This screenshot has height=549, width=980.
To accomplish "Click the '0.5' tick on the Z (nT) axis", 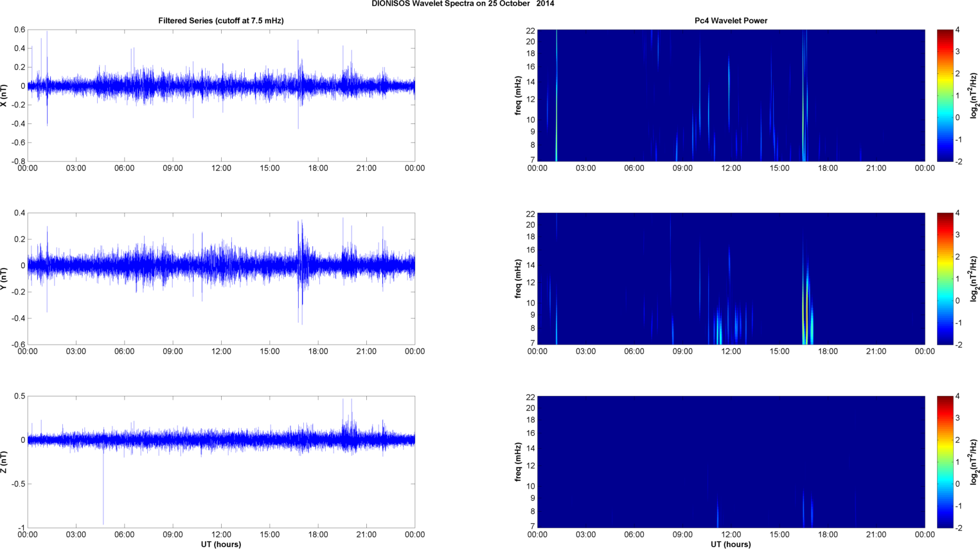I will coord(20,396).
